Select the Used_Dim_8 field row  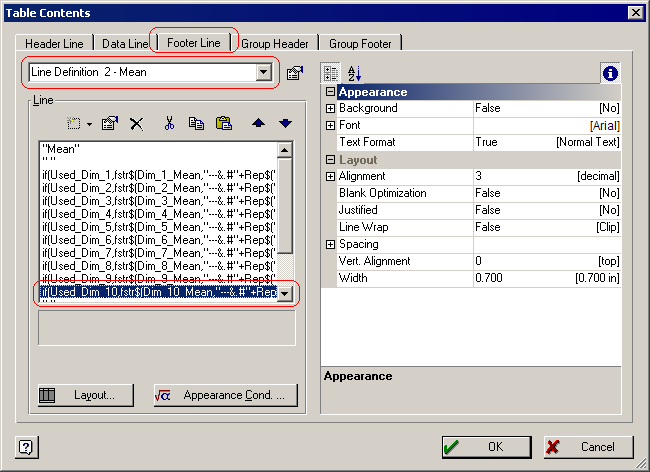(x=159, y=266)
